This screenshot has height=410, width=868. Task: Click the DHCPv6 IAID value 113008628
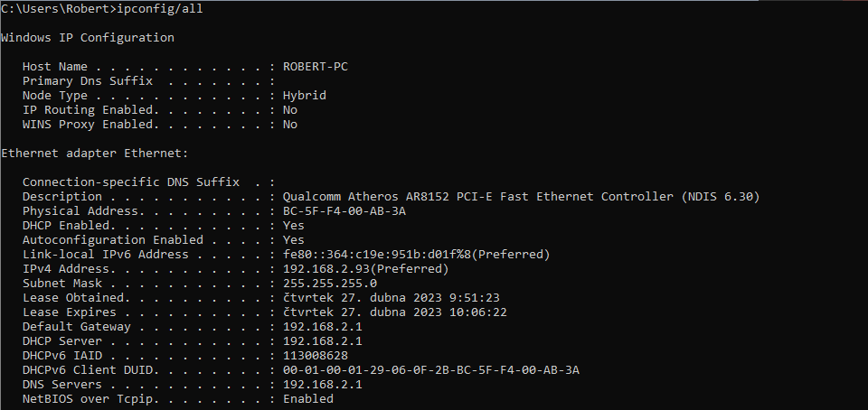pos(315,356)
